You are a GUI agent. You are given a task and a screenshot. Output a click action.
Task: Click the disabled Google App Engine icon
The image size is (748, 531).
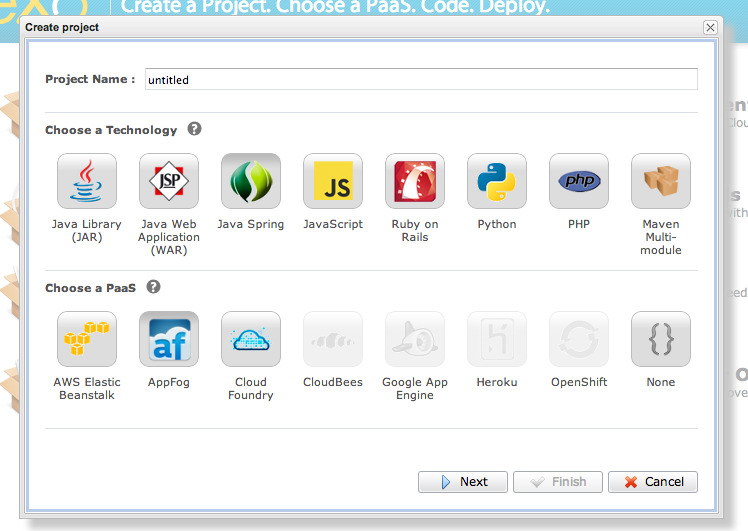pyautogui.click(x=415, y=339)
